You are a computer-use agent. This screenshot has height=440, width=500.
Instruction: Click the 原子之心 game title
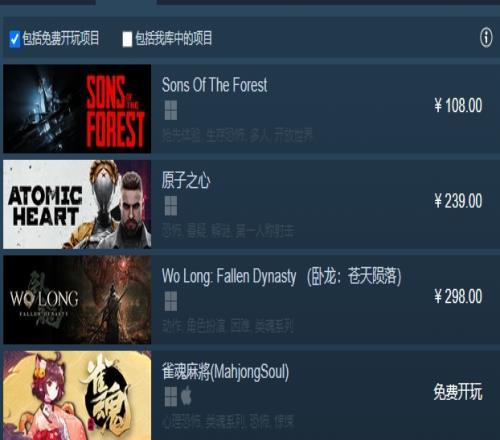[x=186, y=180]
